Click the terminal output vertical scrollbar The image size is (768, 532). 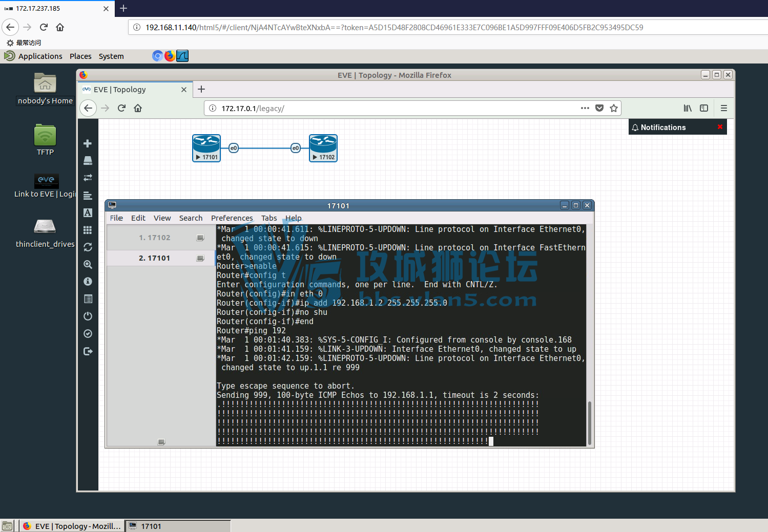click(590, 422)
